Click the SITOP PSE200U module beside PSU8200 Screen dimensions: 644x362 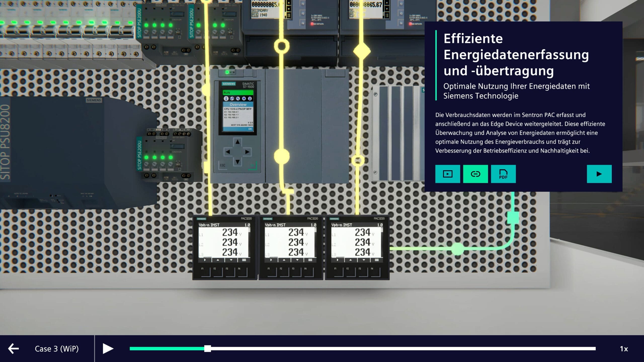(x=169, y=155)
